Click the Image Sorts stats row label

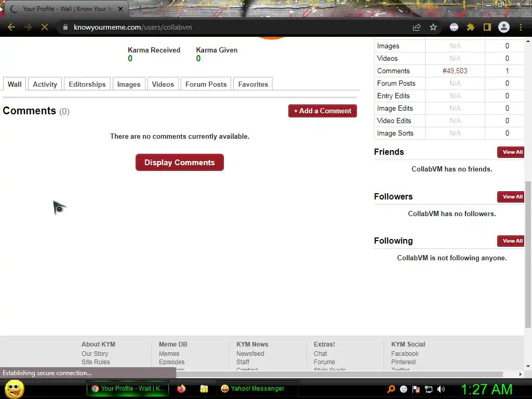[x=395, y=134]
